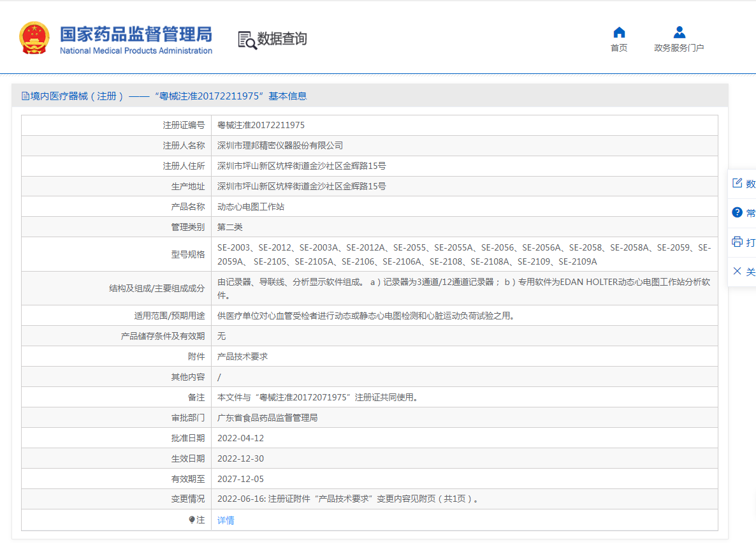Select the 型号规格 row label
Image resolution: width=756 pixels, height=556 pixels.
click(188, 254)
